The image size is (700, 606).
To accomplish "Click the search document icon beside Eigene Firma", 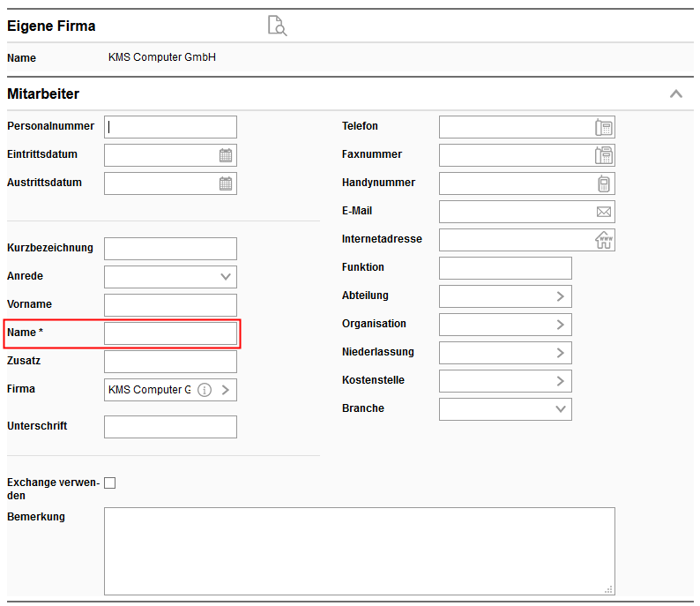I will tap(278, 26).
